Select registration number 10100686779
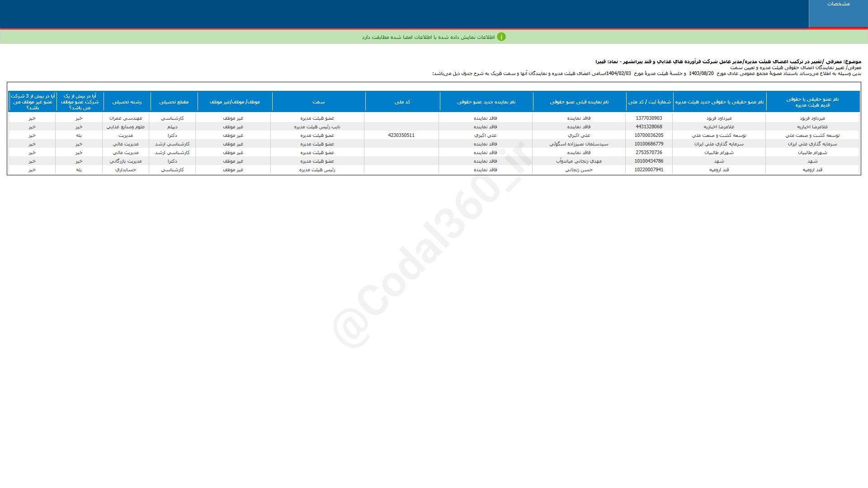Image resolution: width=868 pixels, height=488 pixels. click(649, 144)
